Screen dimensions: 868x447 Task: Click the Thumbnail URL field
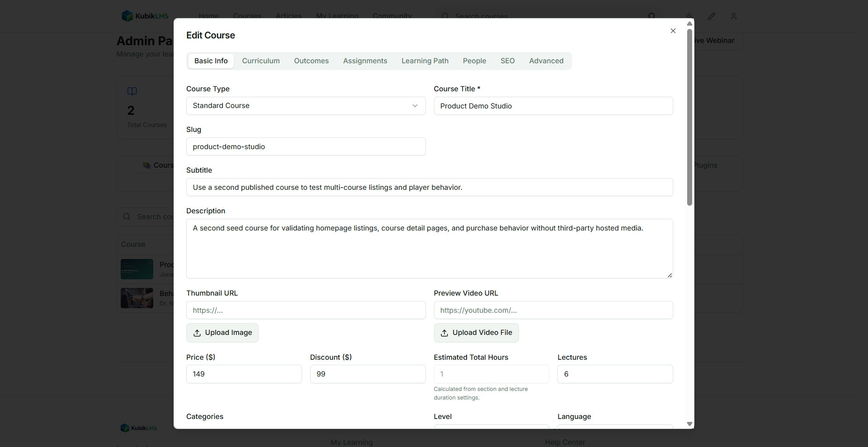(x=306, y=310)
